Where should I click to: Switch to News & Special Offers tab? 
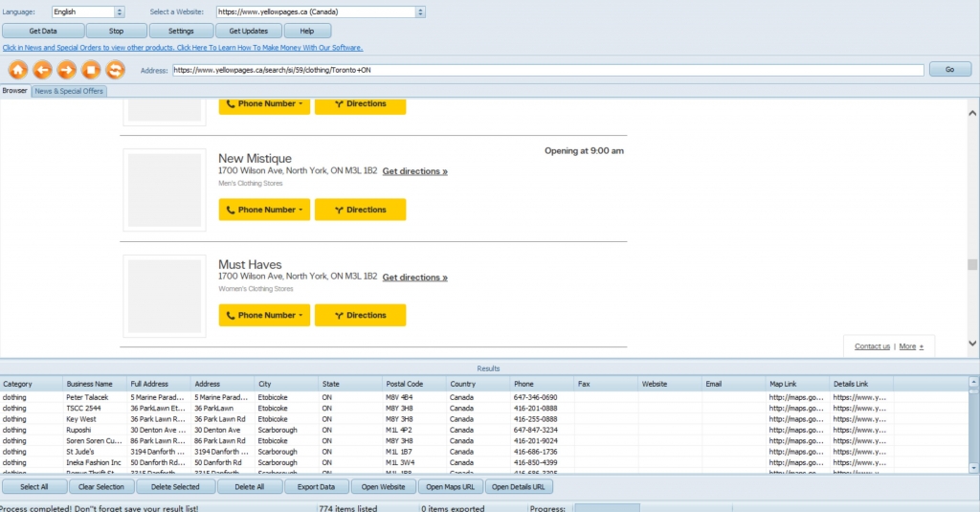pos(69,91)
